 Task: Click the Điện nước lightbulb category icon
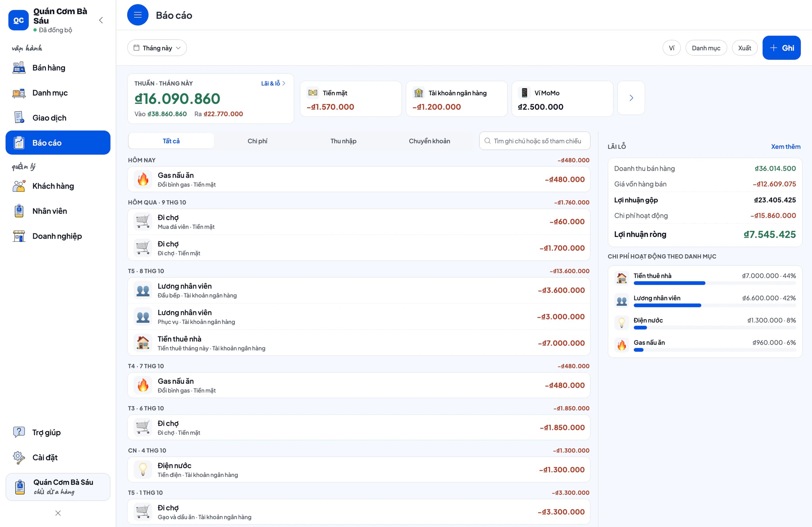[622, 322]
